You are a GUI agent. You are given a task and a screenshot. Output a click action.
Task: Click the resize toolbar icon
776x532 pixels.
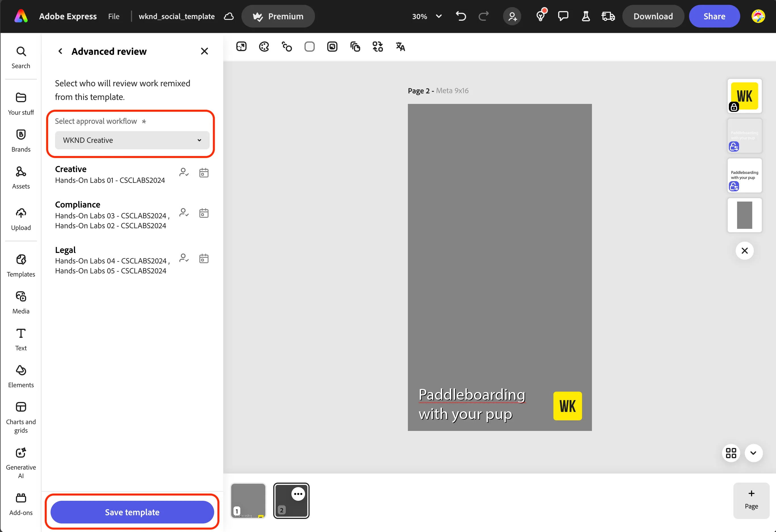pyautogui.click(x=241, y=47)
